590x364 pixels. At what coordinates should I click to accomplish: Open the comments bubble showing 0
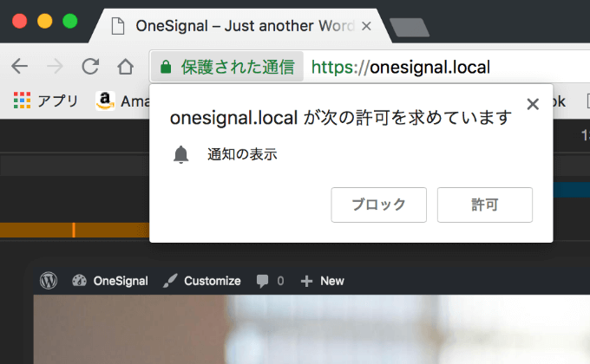click(270, 281)
